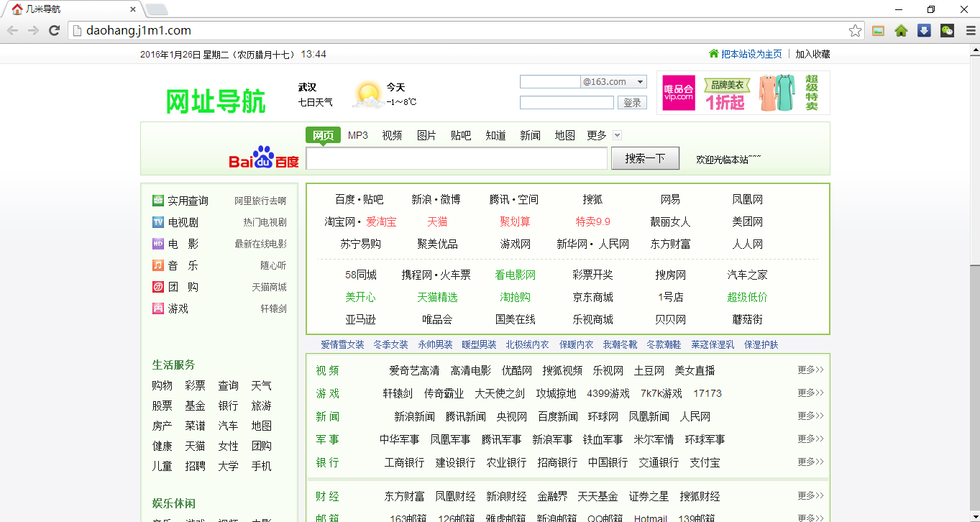Select the 图片 search tab
The image size is (980, 522).
click(426, 134)
